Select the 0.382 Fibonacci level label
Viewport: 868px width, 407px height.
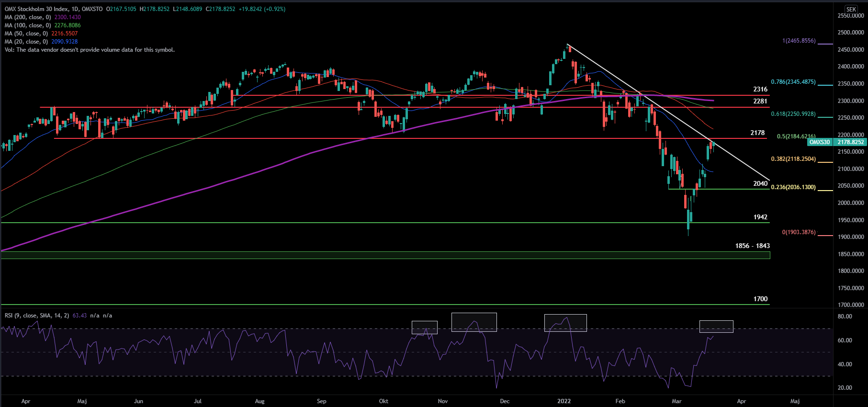point(793,159)
